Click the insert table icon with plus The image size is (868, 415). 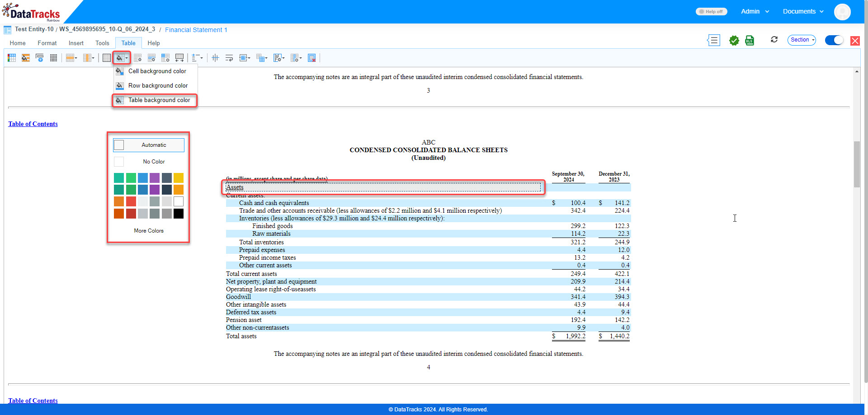[40, 58]
